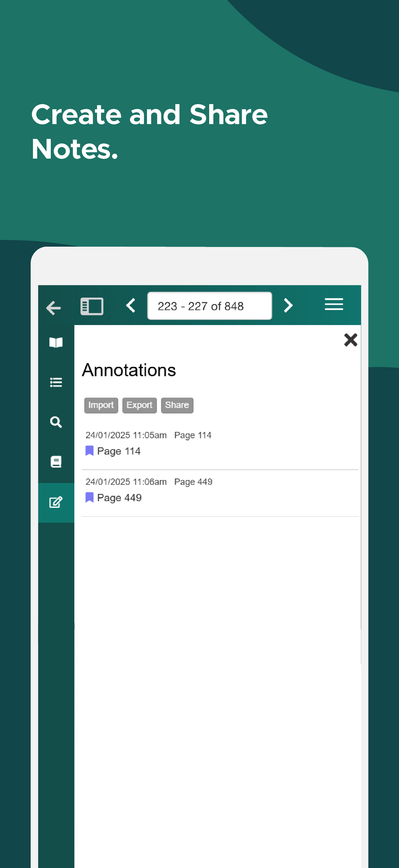Close the Annotations panel
Image resolution: width=399 pixels, height=868 pixels.
point(351,340)
